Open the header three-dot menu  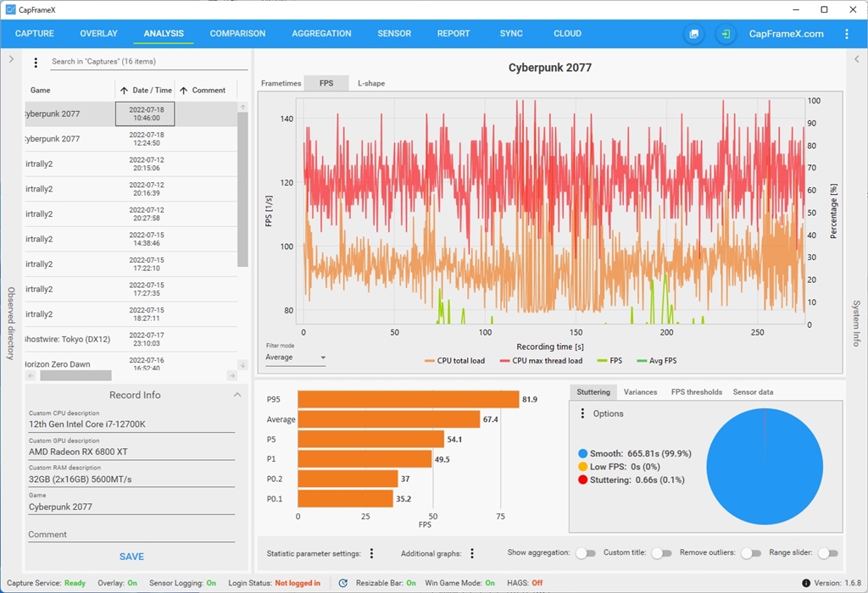coord(847,34)
